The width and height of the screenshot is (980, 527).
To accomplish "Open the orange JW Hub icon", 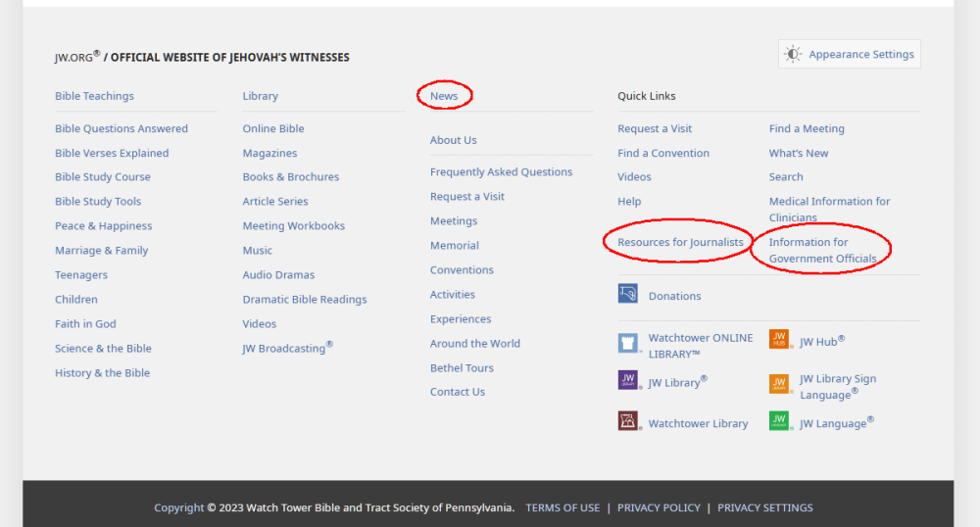I will coord(779,340).
